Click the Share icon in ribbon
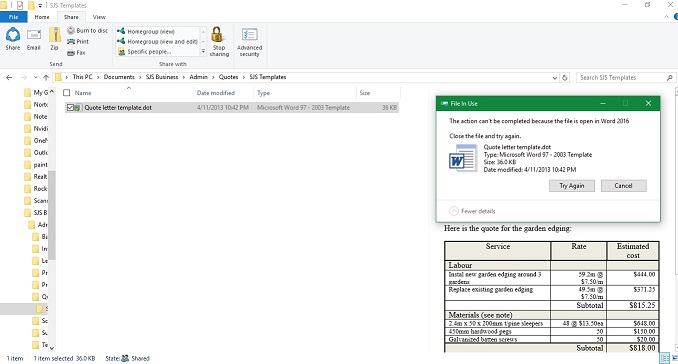 tap(13, 38)
